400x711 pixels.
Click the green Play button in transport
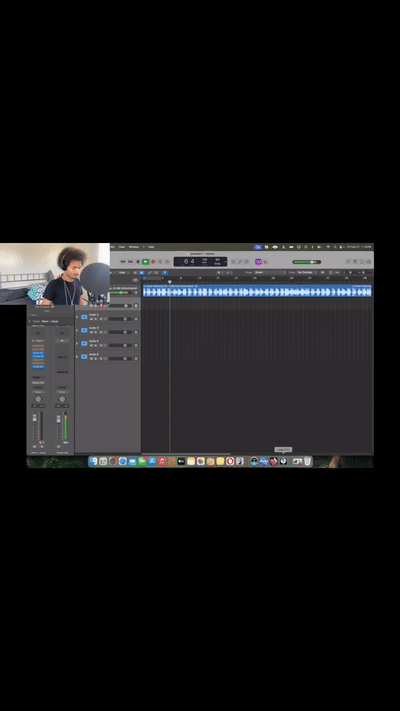146,262
